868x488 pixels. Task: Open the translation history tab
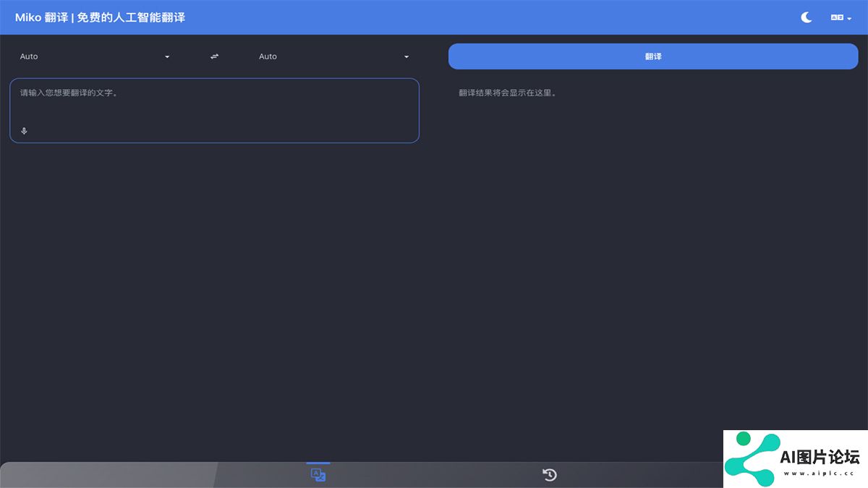(550, 475)
